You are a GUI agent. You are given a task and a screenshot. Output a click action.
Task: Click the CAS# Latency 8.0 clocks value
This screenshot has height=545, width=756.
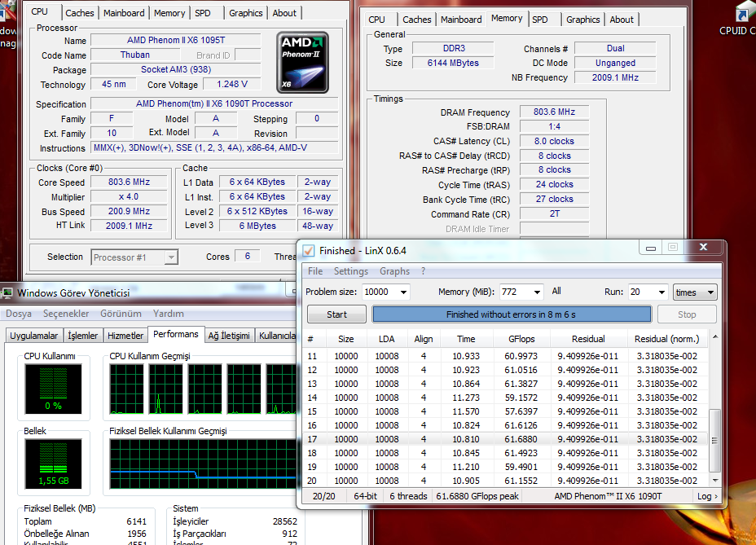[x=554, y=141]
